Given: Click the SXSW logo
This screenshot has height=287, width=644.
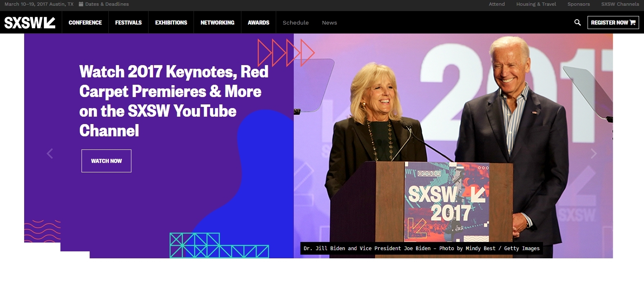Looking at the screenshot, I should pos(30,23).
